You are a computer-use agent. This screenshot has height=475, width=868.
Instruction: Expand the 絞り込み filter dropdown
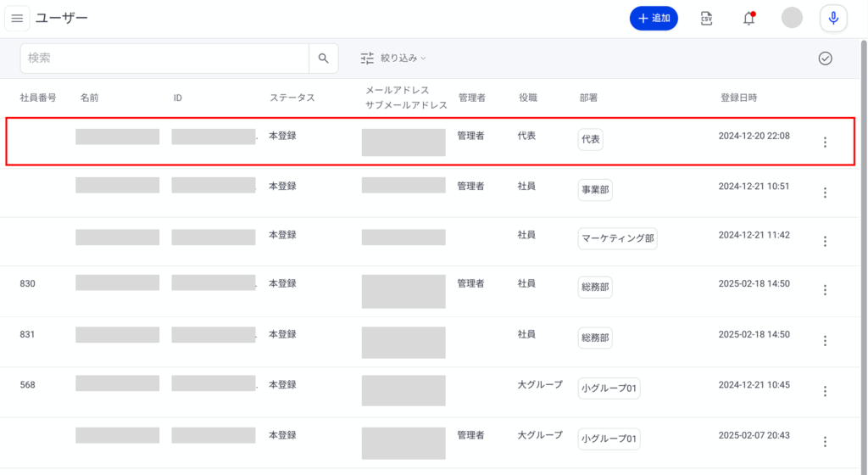pyautogui.click(x=393, y=59)
